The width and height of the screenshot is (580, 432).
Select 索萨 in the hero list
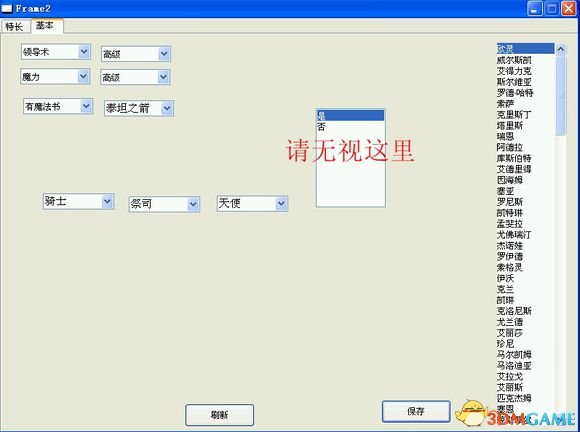pos(525,104)
